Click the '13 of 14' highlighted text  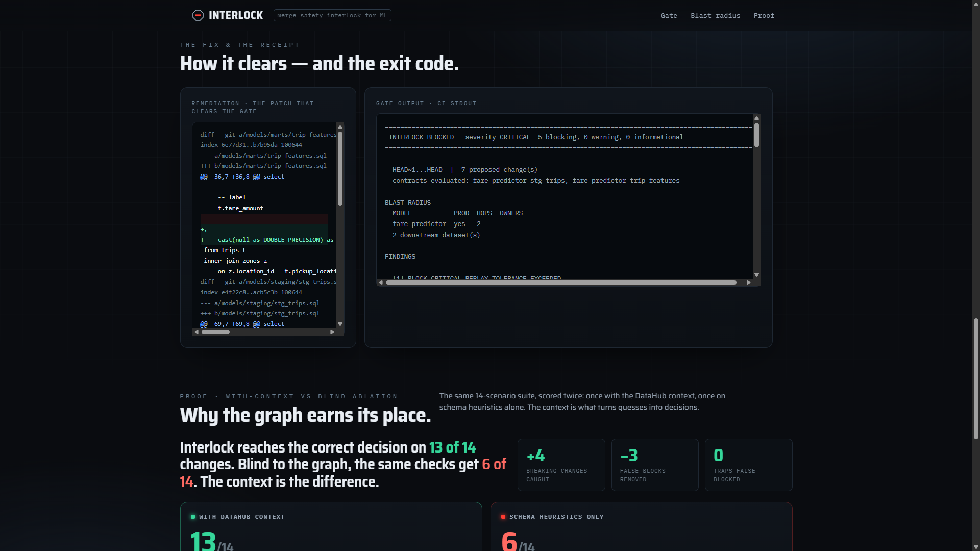point(452,447)
